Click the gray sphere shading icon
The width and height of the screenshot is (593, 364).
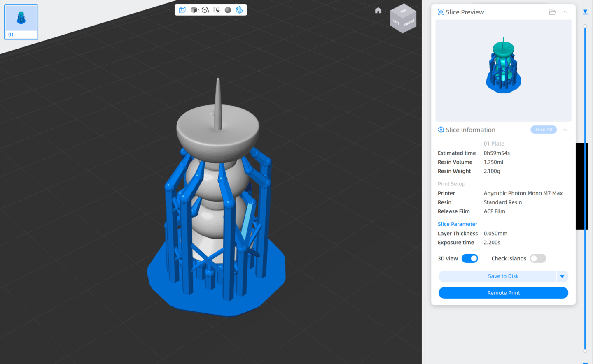pos(228,10)
